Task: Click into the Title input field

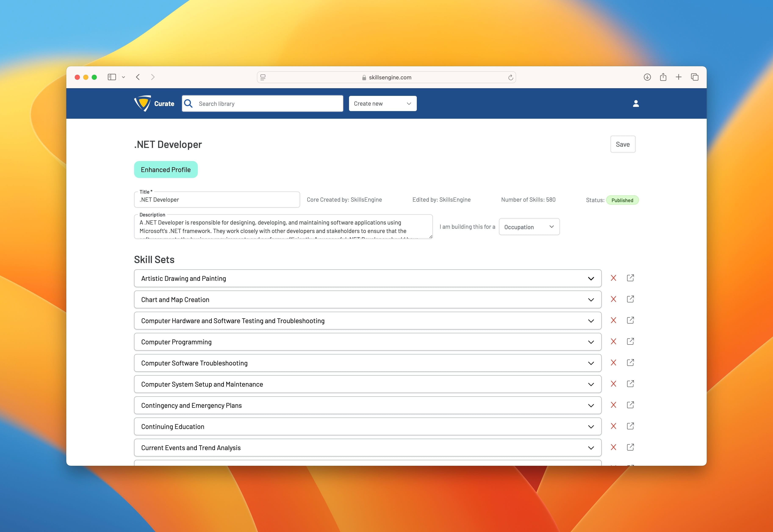Action: click(x=217, y=200)
